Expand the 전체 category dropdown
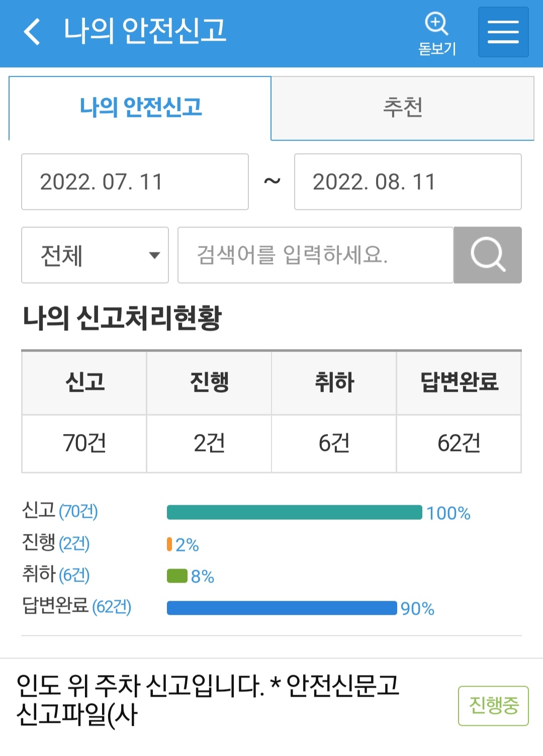Screen dimensions: 543x756 click(x=95, y=255)
